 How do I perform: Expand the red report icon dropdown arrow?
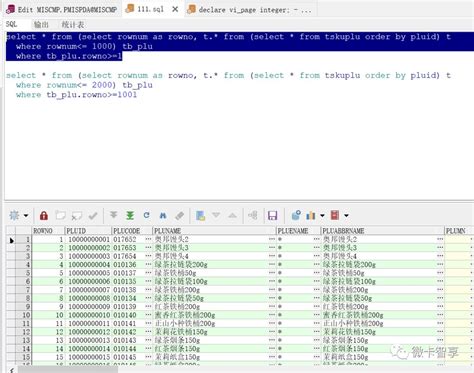tap(346, 216)
